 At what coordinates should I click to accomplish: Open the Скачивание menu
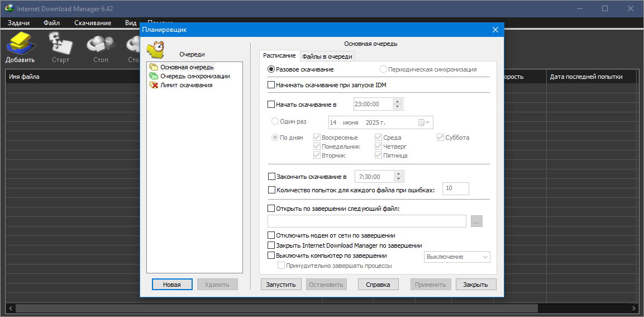coord(93,23)
